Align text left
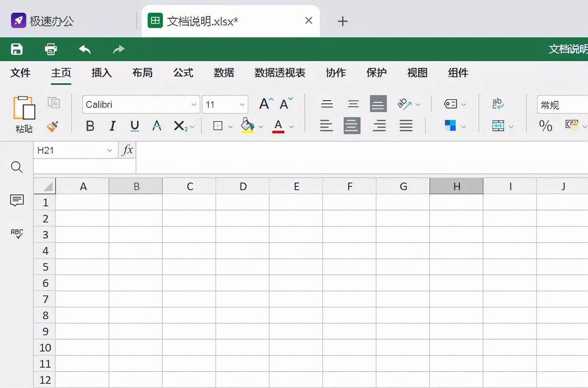The image size is (588, 388). click(326, 126)
